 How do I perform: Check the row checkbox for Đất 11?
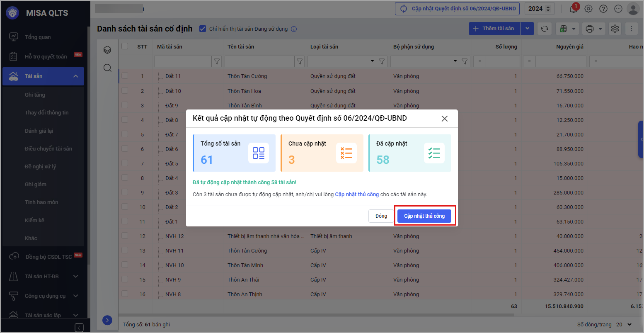[x=125, y=76]
